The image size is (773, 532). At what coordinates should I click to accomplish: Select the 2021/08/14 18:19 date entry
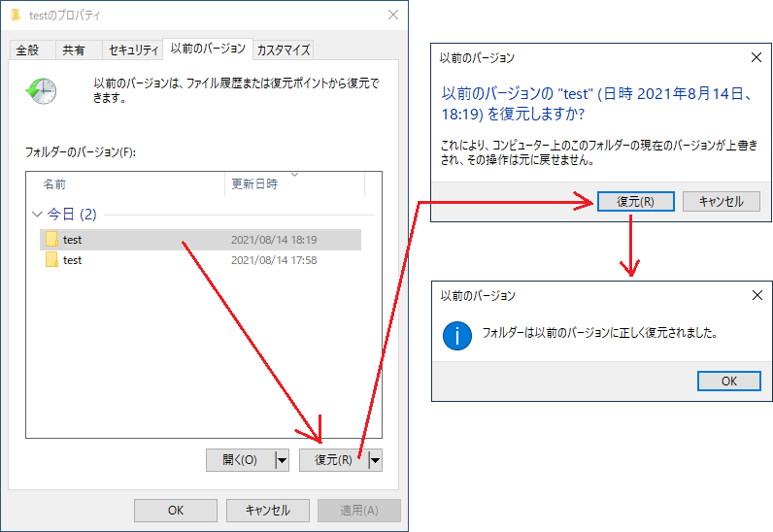pos(274,240)
